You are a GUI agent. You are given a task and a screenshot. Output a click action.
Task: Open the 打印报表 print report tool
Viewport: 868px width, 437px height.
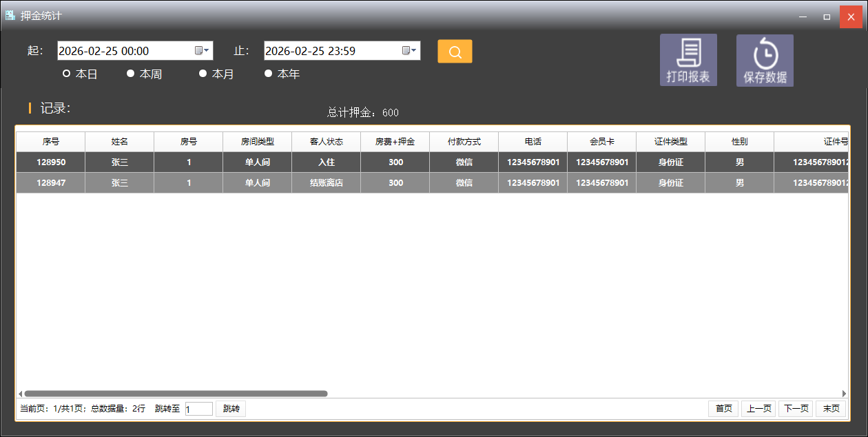point(688,60)
